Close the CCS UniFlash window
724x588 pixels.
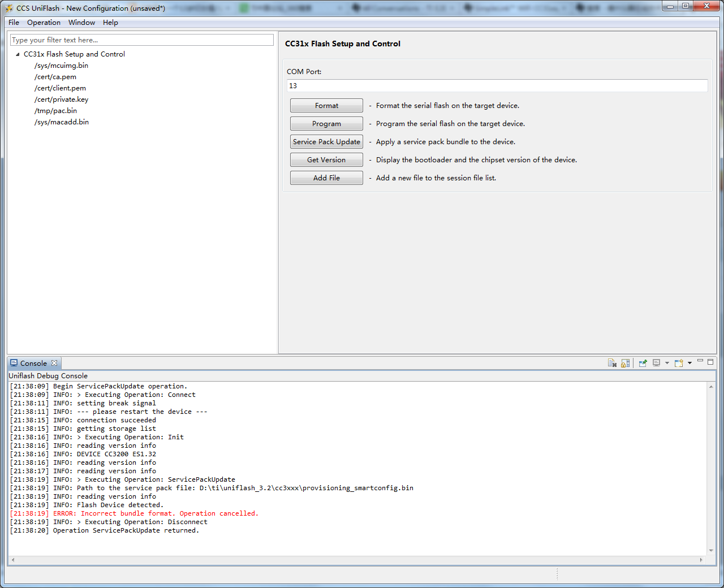(x=706, y=6)
